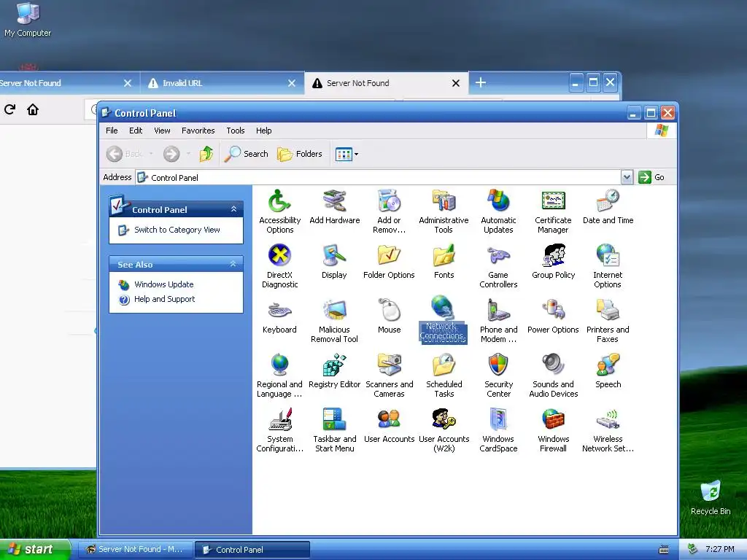Select Phone and Modem icon

pos(498,321)
